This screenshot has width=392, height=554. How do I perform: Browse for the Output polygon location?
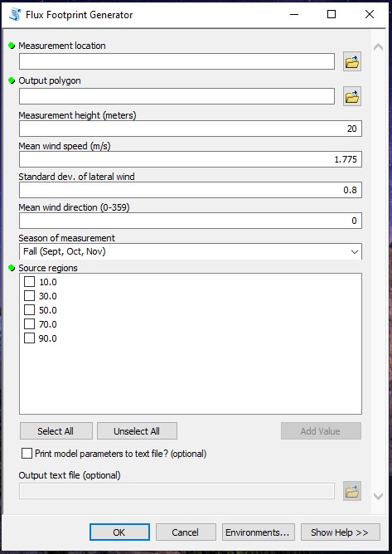[x=352, y=96]
